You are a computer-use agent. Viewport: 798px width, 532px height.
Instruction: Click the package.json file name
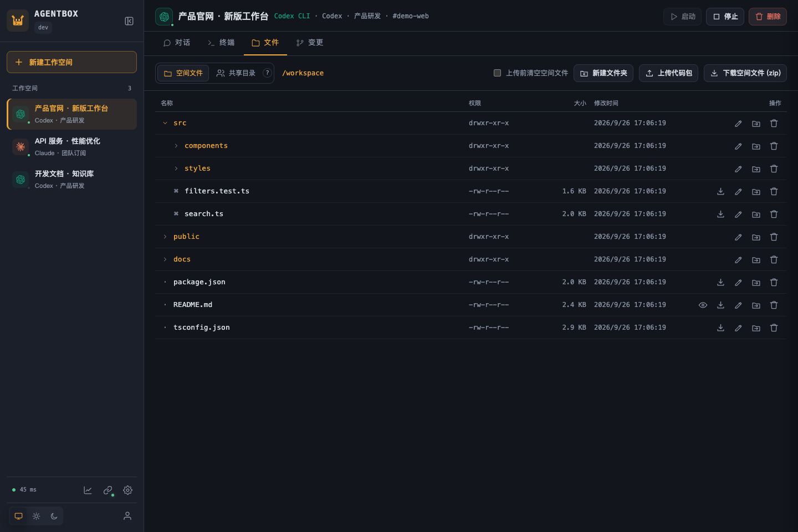[x=199, y=282]
